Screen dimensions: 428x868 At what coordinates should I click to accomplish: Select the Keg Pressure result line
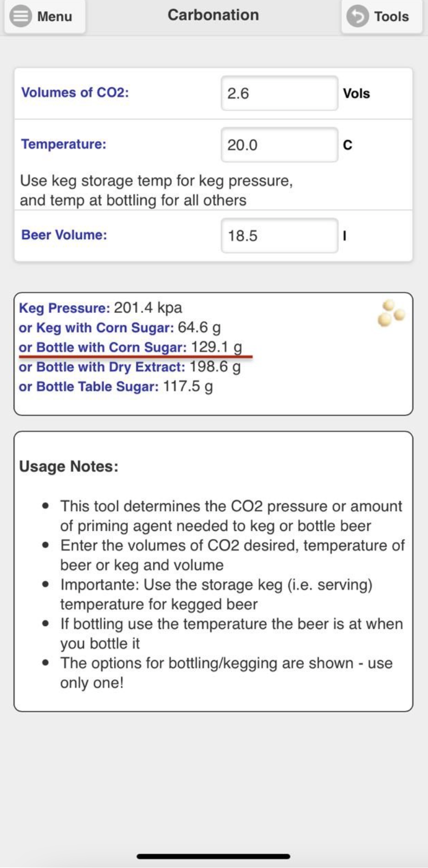[100, 308]
